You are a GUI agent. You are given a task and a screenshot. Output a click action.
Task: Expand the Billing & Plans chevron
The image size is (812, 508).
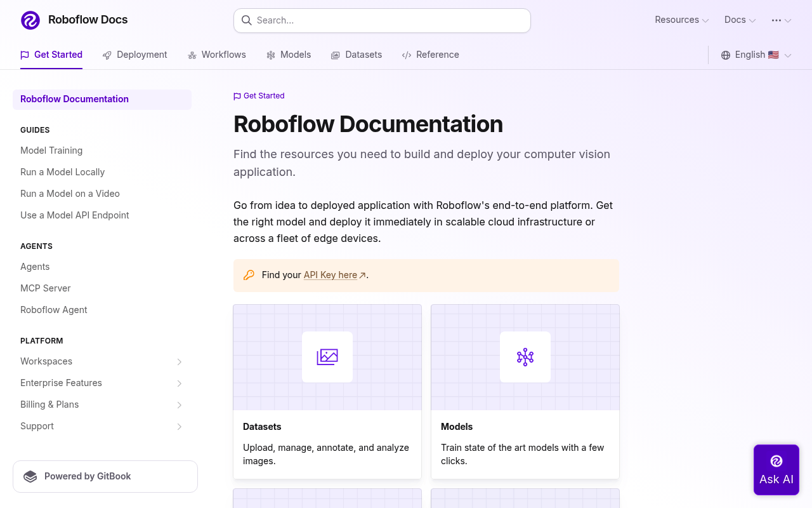180,405
